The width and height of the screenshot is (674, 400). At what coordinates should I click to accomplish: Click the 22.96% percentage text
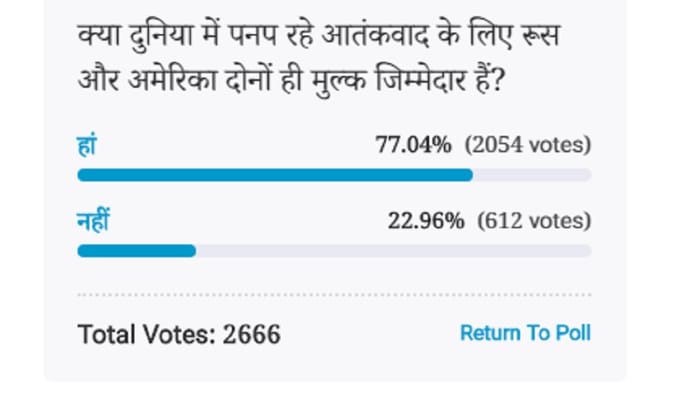426,221
